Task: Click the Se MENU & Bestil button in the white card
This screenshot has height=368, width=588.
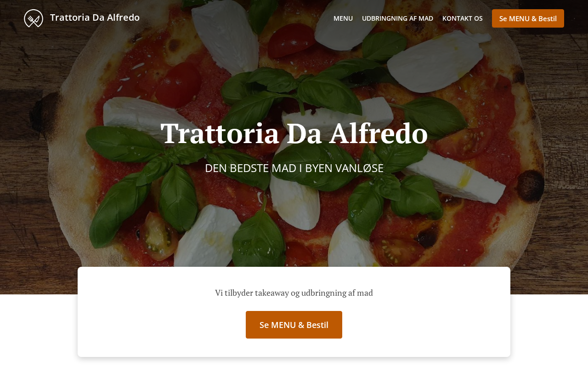Action: pos(294,325)
